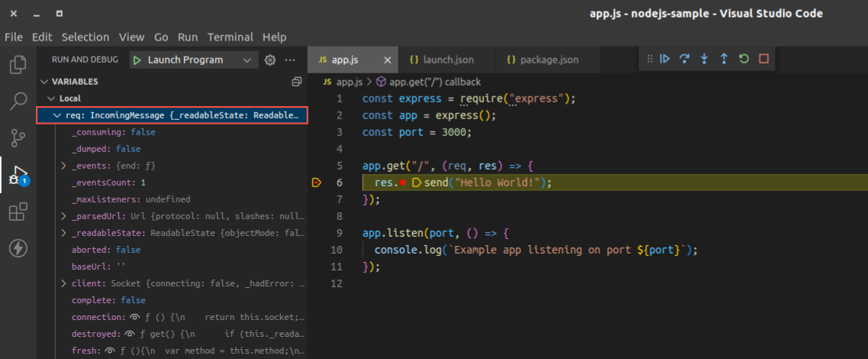Screen dimensions: 868x359
Task: Select the _dumped: false variable row
Action: [173, 149]
